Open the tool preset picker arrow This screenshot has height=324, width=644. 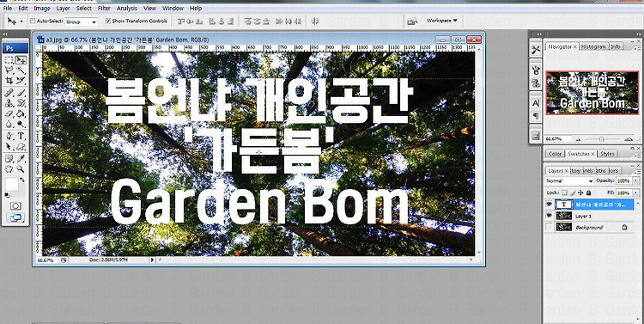[21, 21]
